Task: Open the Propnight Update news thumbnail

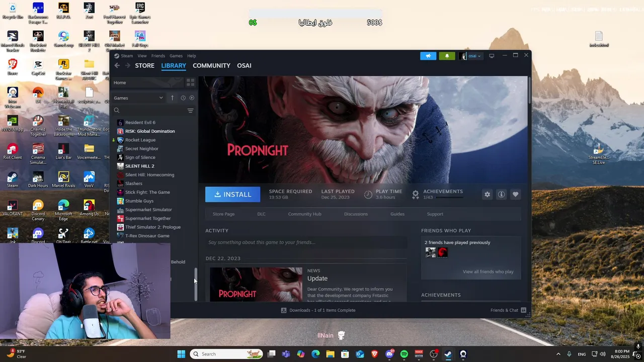Action: (256, 284)
